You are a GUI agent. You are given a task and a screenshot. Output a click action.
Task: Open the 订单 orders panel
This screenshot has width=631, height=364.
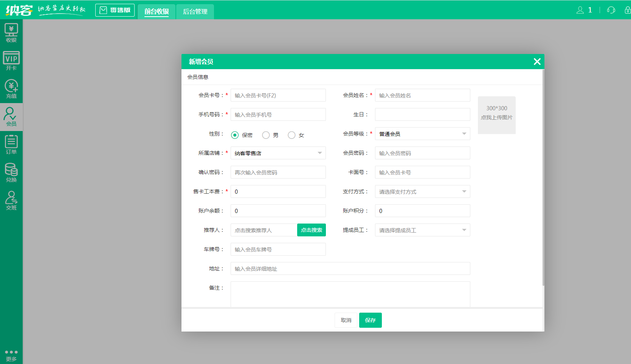pyautogui.click(x=11, y=145)
